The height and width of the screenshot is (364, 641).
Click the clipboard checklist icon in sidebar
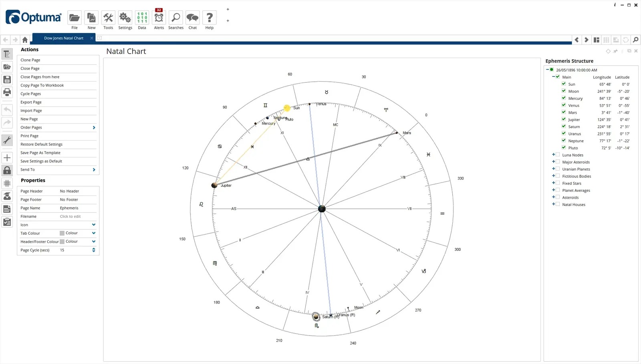click(7, 222)
